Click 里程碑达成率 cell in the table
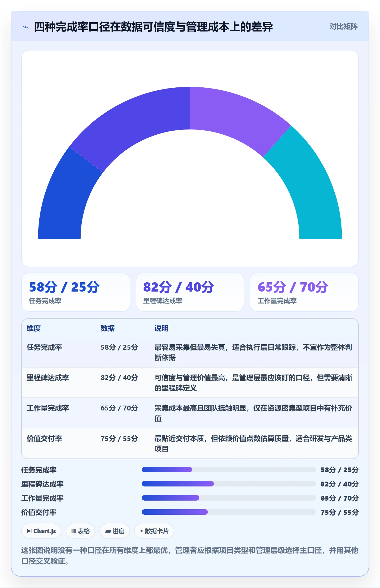The image size is (380, 588). tap(48, 378)
